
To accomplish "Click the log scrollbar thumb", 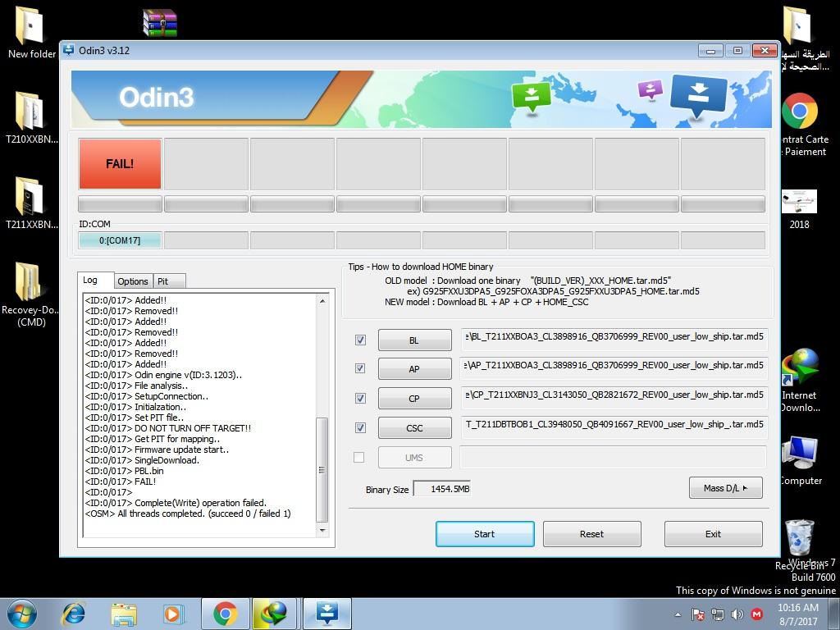I will click(x=322, y=469).
